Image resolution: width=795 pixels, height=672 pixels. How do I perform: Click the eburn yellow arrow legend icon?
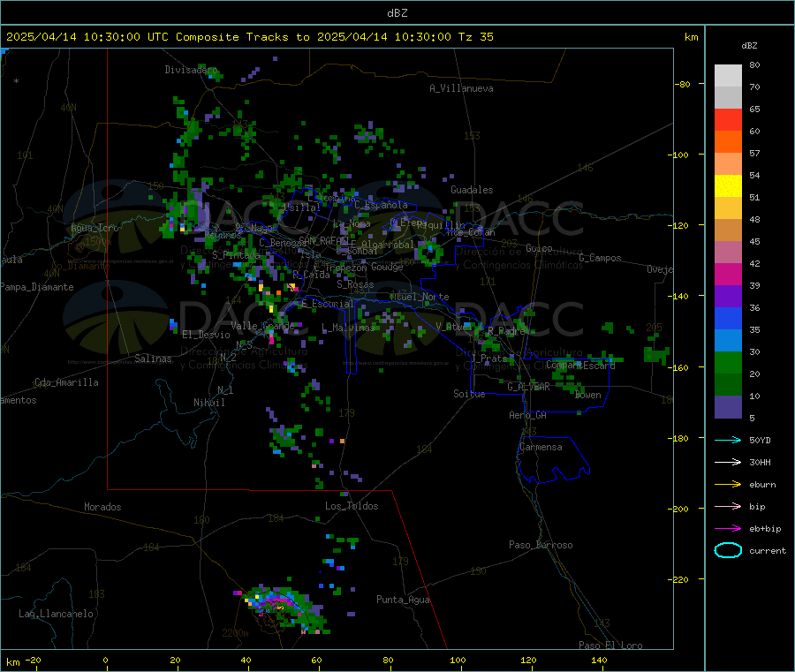click(728, 485)
